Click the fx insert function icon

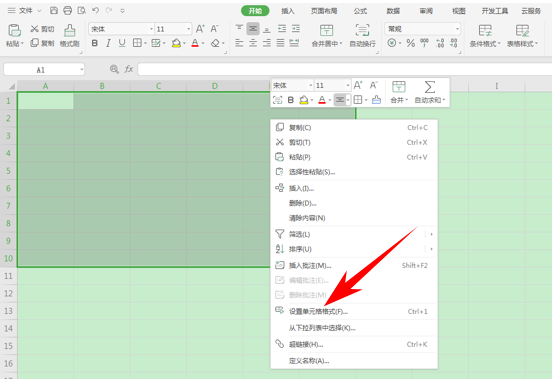(x=129, y=69)
